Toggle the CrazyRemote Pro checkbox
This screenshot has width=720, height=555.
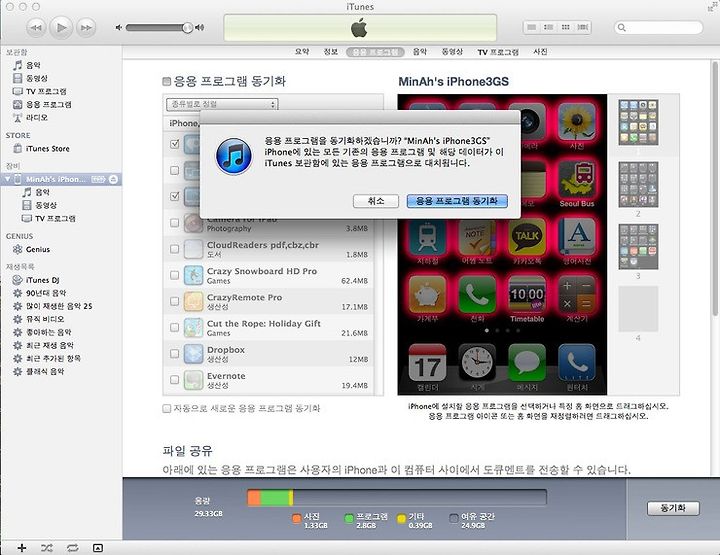coord(174,301)
